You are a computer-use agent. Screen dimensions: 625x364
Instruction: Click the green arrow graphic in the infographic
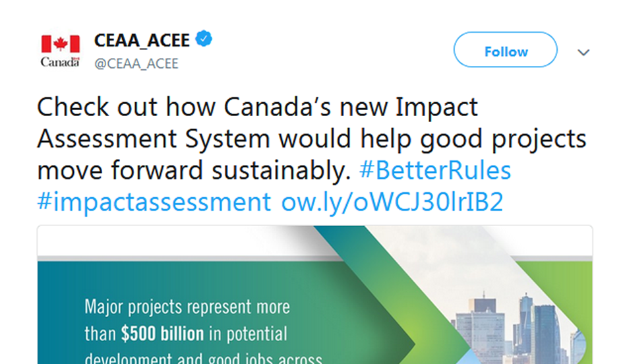396,310
